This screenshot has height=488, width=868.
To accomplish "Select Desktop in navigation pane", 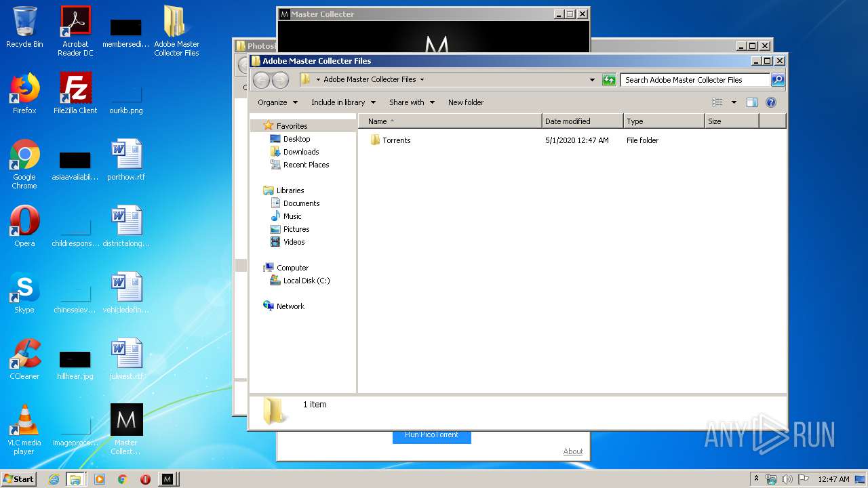I will (296, 139).
